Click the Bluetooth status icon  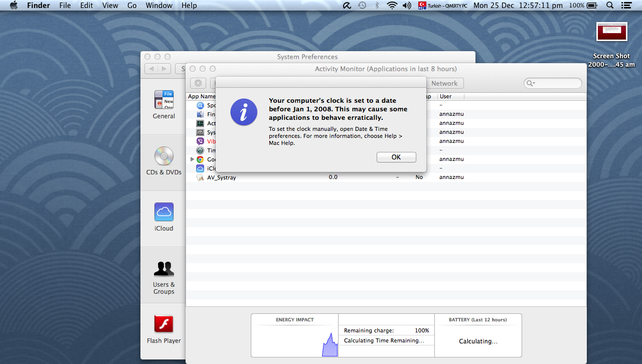click(377, 6)
